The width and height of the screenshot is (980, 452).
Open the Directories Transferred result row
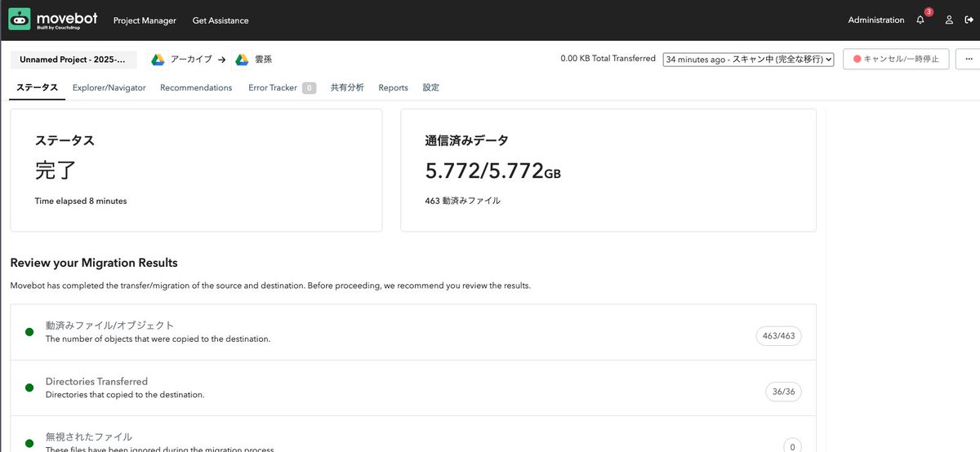pyautogui.click(x=413, y=388)
